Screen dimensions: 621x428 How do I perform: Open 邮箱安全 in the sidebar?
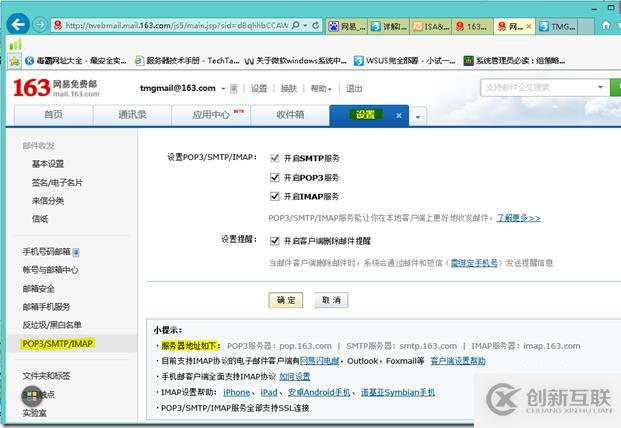coord(38,289)
